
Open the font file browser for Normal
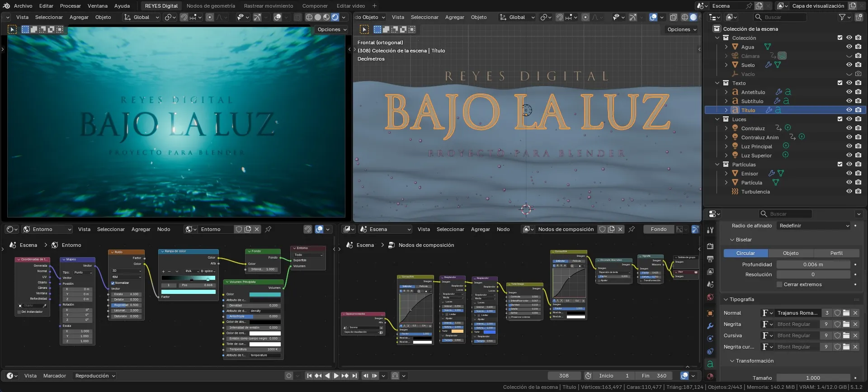pyautogui.click(x=846, y=313)
